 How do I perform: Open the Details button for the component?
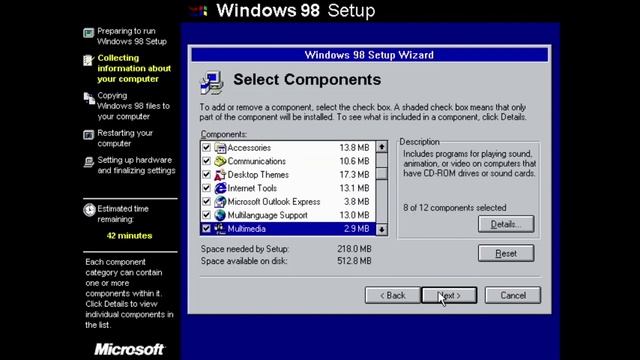click(x=506, y=224)
